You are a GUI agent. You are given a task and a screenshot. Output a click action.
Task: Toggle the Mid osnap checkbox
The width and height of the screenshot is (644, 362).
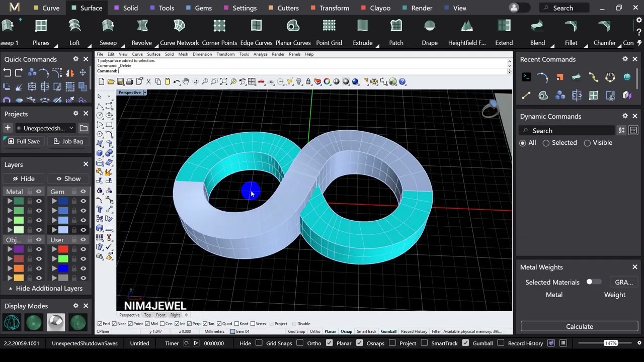pos(147,324)
